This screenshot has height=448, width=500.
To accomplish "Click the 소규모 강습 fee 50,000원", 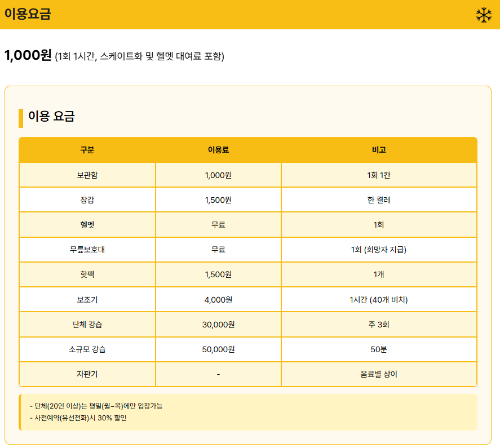I will click(218, 349).
